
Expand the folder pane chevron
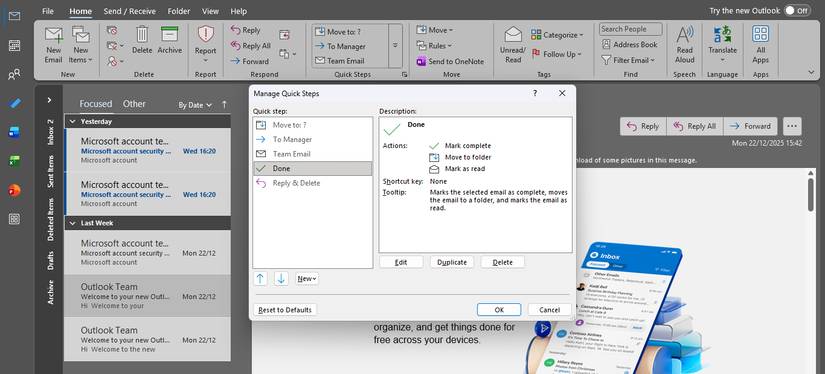pos(49,99)
